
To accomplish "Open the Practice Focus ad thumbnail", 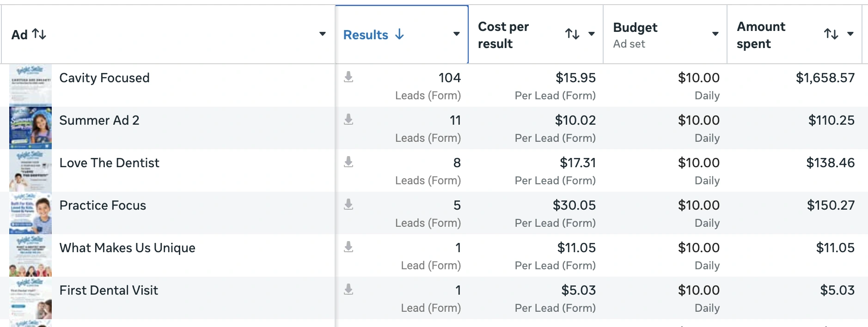I will click(31, 212).
